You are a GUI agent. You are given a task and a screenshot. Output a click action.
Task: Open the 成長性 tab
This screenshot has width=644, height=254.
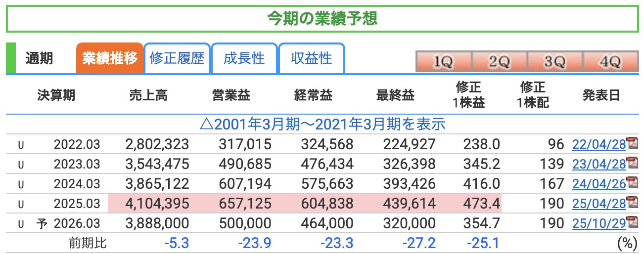[244, 58]
